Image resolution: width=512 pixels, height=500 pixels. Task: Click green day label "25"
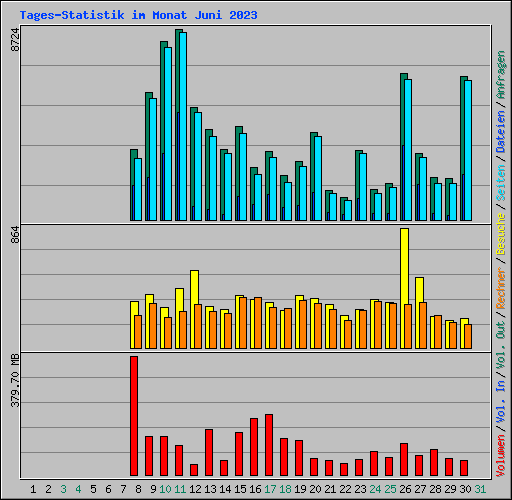coord(390,489)
